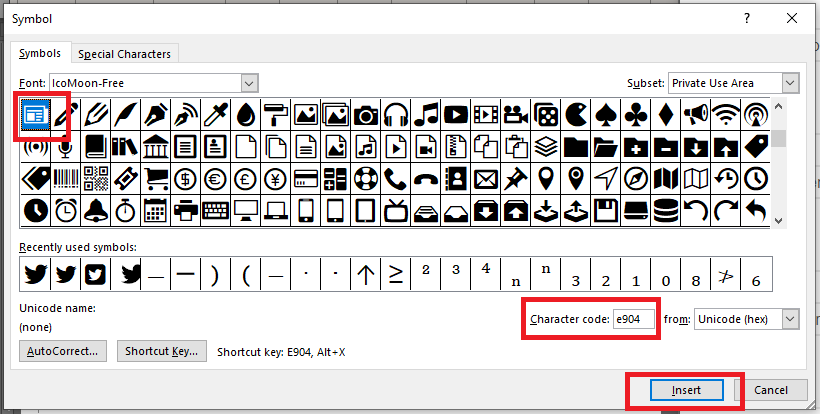Pick the calendar symbol
Image resolution: width=820 pixels, height=414 pixels.
[155, 211]
